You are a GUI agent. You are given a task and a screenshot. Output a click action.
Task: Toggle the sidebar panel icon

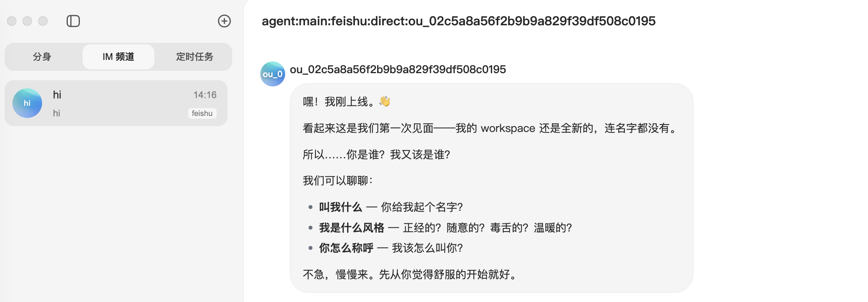point(73,21)
